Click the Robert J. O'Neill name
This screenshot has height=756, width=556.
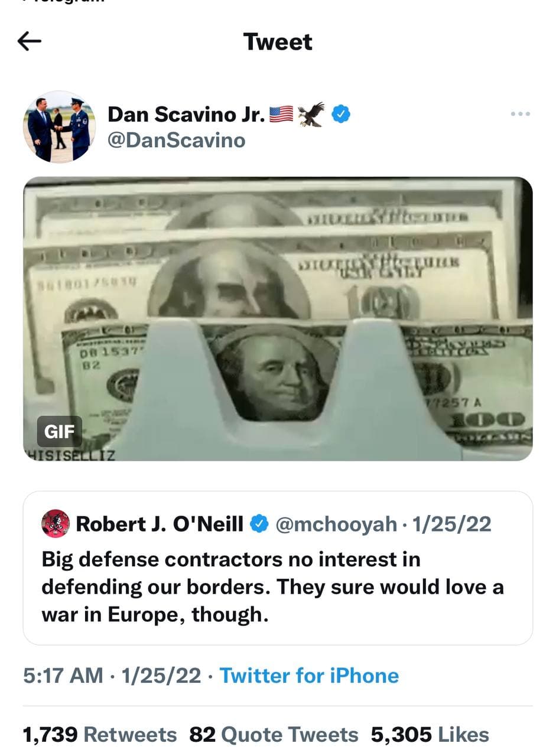pos(160,524)
